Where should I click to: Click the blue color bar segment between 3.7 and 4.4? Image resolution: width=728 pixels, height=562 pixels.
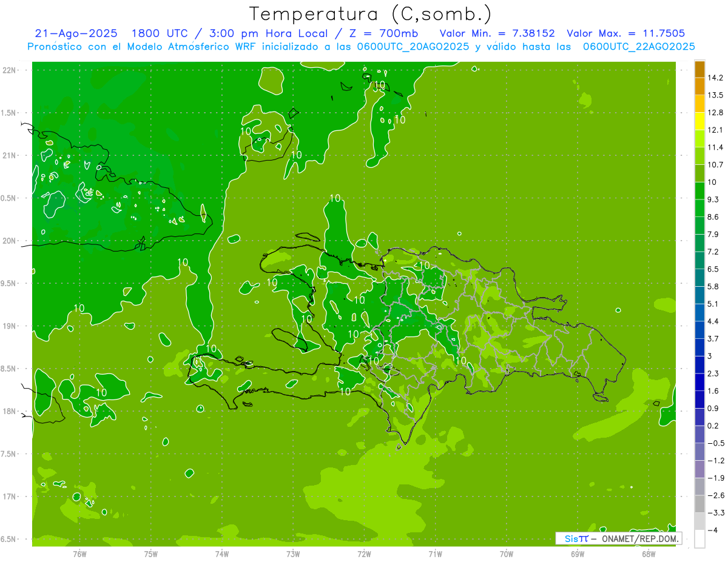(x=699, y=330)
